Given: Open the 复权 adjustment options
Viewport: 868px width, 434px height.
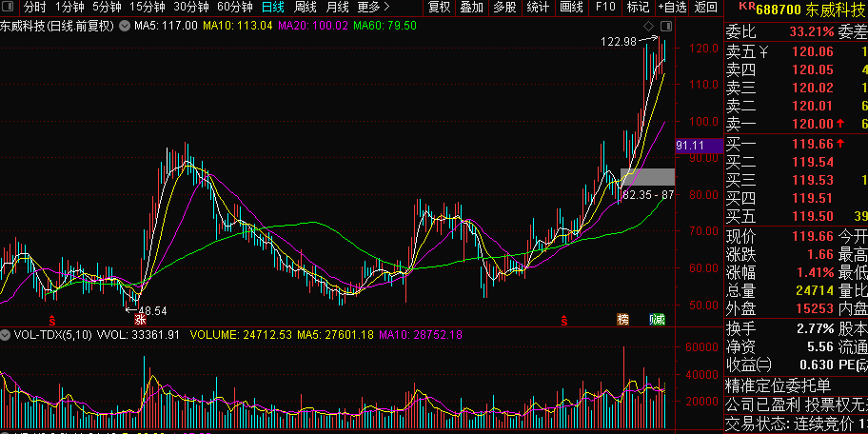Looking at the screenshot, I should [439, 8].
